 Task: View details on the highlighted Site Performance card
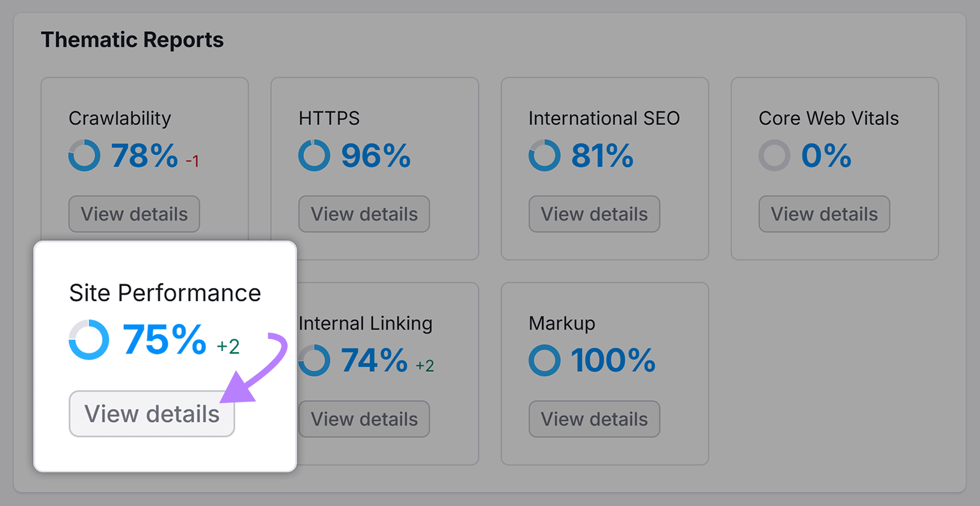[x=151, y=413]
